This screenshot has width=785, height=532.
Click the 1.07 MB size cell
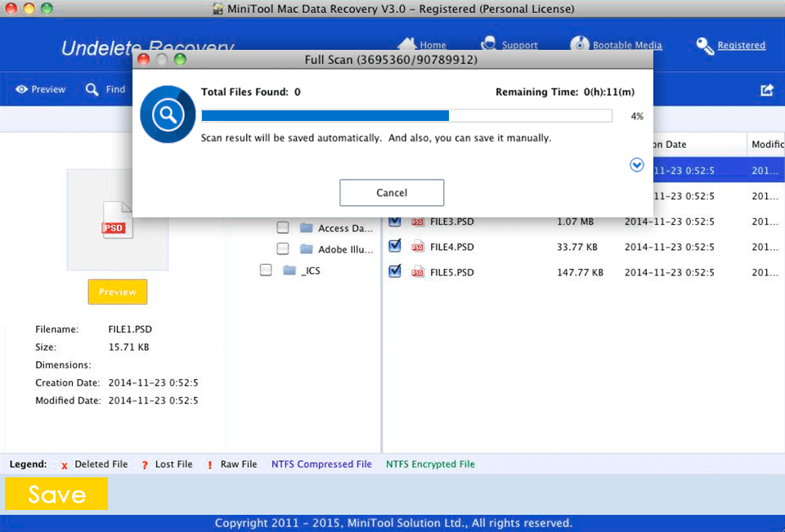(575, 221)
